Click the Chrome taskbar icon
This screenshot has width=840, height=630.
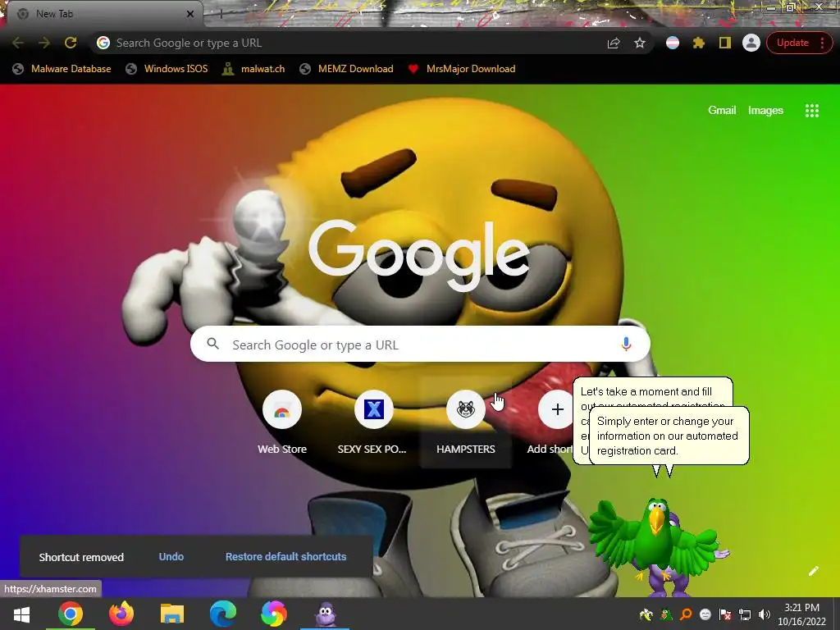point(71,614)
